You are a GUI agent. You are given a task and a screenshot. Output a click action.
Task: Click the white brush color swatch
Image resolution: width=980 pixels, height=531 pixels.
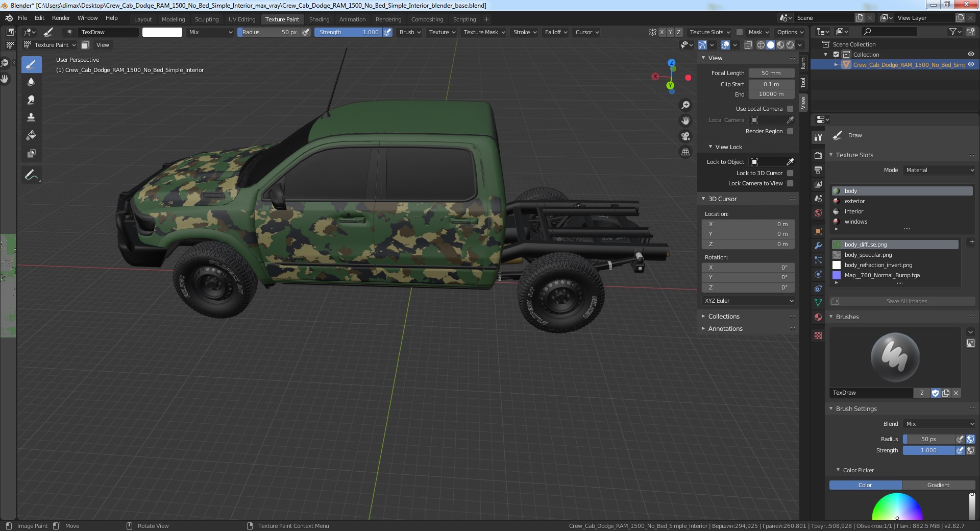[x=162, y=32]
